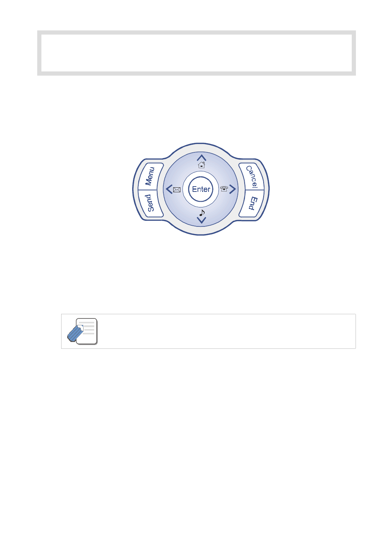Click the envelope message icon
This screenshot has height=554, width=392.
point(177,189)
